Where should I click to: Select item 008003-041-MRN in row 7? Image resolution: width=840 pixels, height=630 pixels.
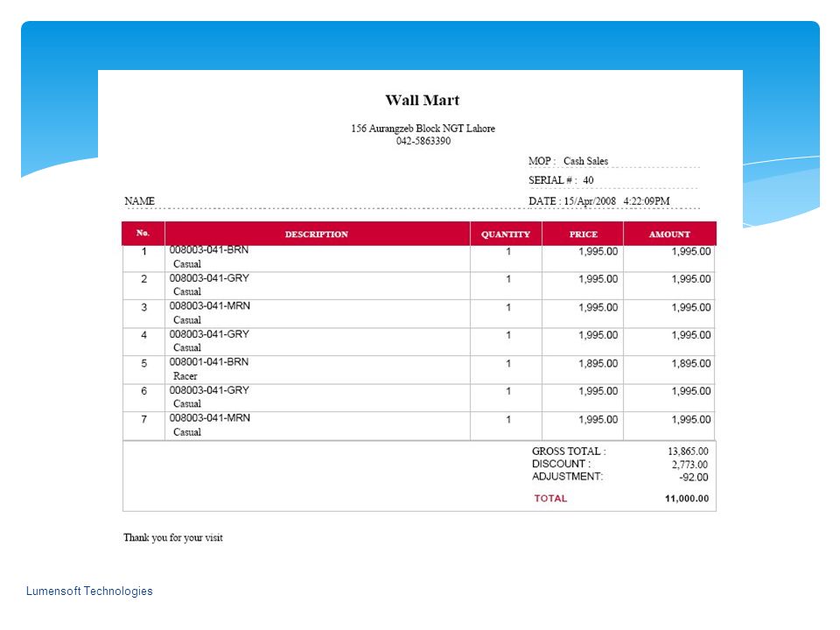tap(209, 418)
